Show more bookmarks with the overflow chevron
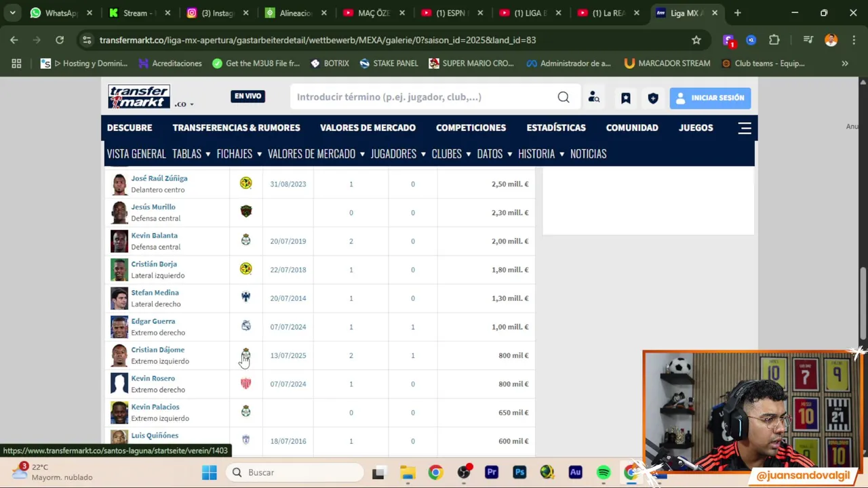 [x=845, y=64]
